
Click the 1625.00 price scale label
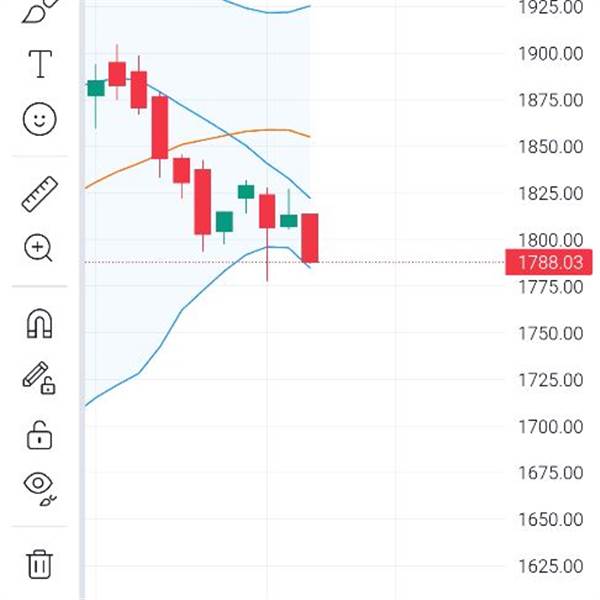click(551, 566)
